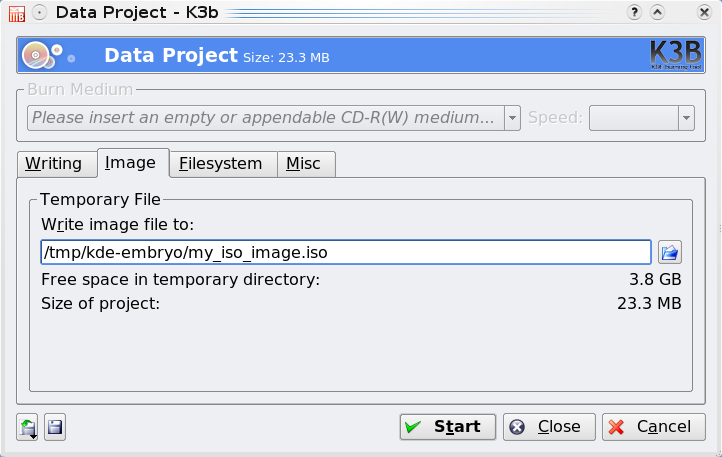Click the K3B logo in the header
Image resolution: width=722 pixels, height=457 pixels.
676,54
